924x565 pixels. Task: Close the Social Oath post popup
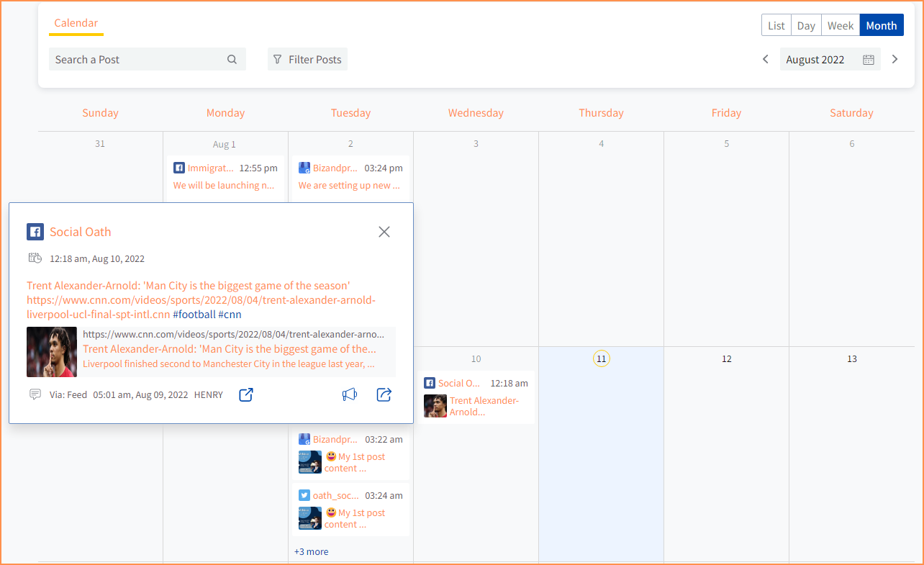(384, 231)
